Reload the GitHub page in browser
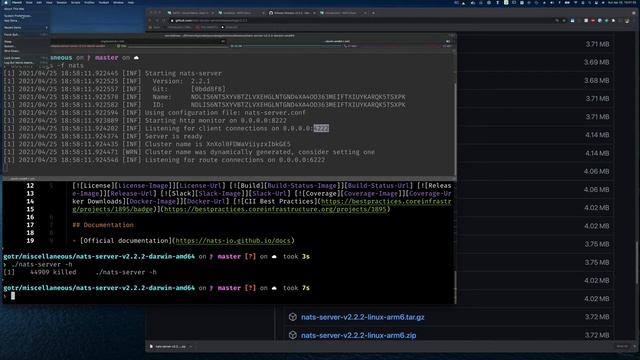Image resolution: width=640 pixels, height=360 pixels. pos(163,20)
